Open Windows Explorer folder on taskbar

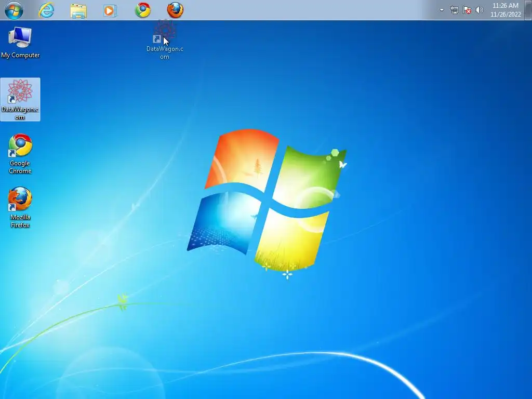point(78,10)
